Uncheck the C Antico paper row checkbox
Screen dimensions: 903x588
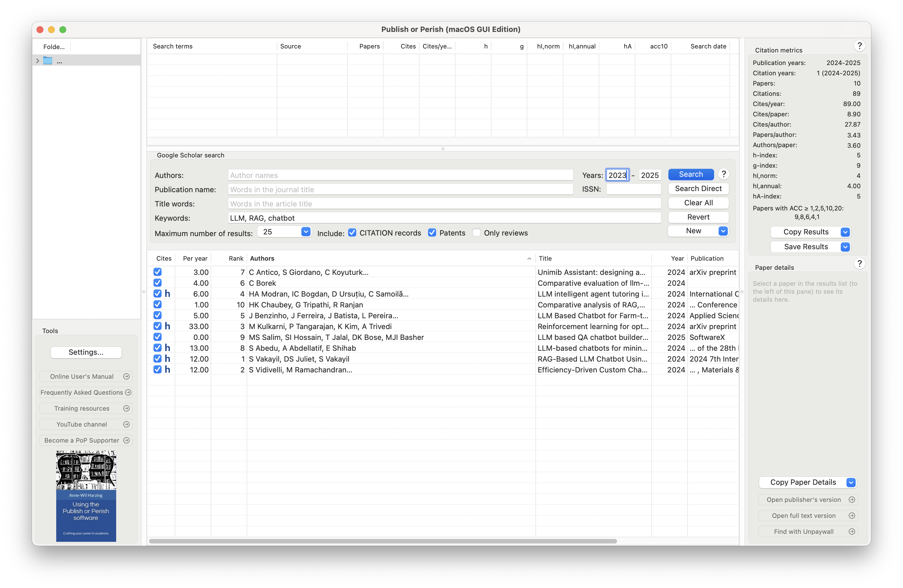(158, 272)
